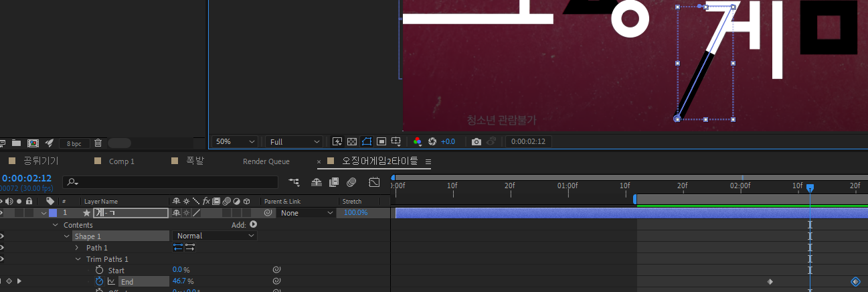Set Path 1 direction to reversed icon
868x292 pixels.
(190, 248)
